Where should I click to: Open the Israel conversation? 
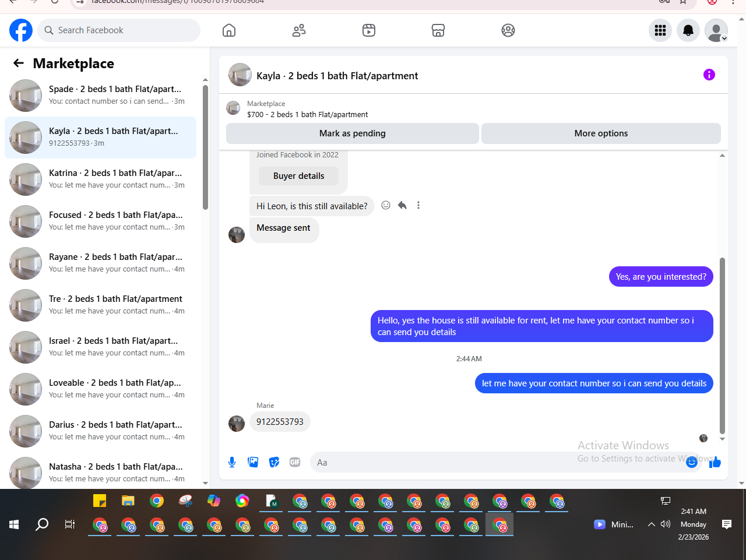pos(100,347)
